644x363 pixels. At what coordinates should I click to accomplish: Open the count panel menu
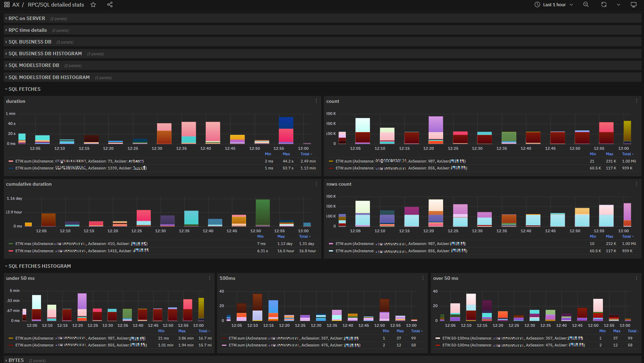coord(636,101)
